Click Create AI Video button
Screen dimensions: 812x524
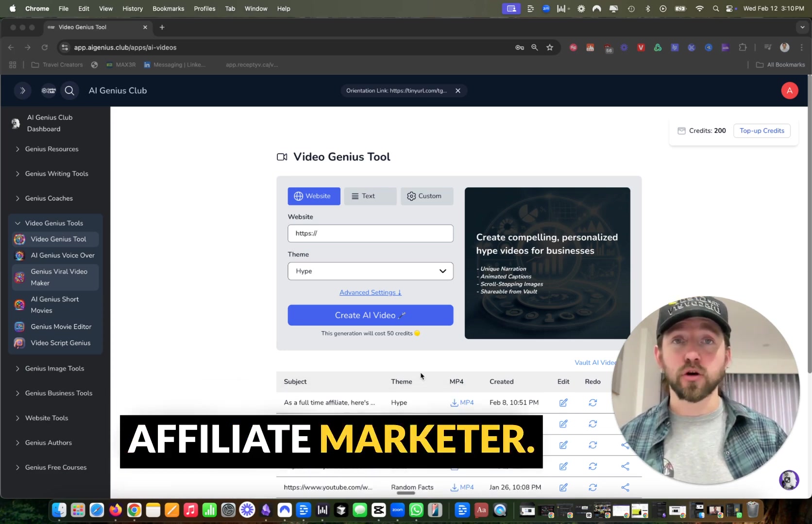coord(371,315)
